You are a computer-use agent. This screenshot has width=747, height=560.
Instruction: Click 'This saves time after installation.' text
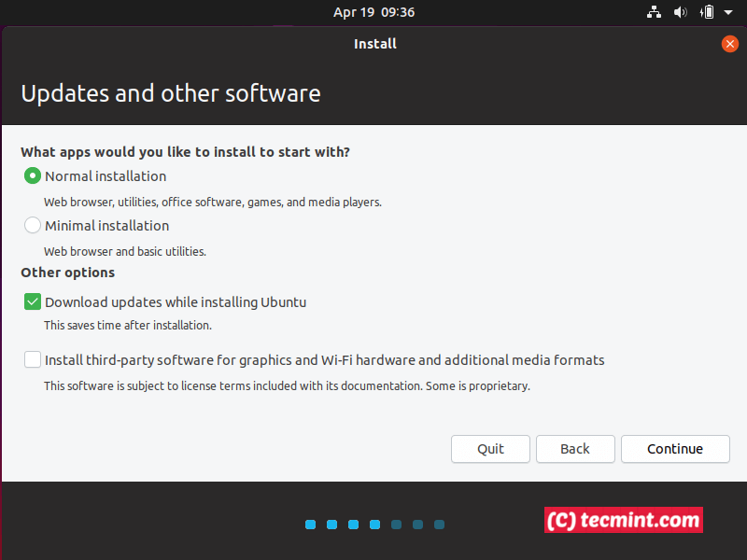(128, 325)
